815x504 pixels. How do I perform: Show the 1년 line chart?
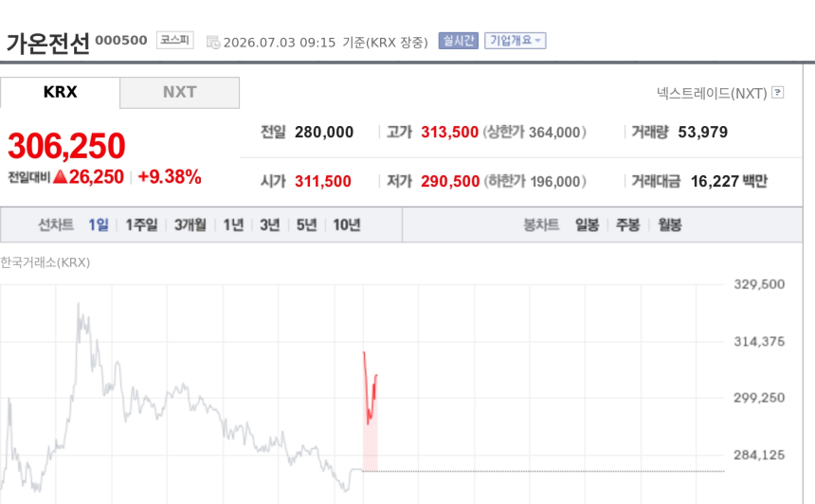click(x=233, y=225)
